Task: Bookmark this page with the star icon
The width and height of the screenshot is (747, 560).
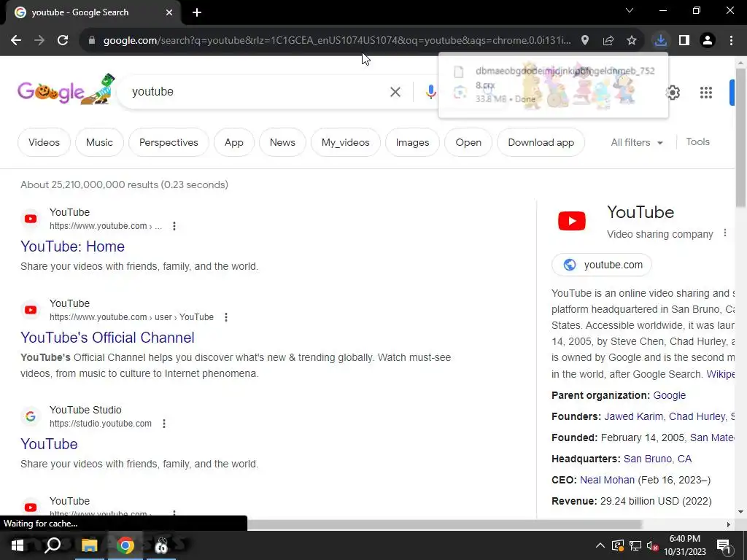Action: click(632, 41)
